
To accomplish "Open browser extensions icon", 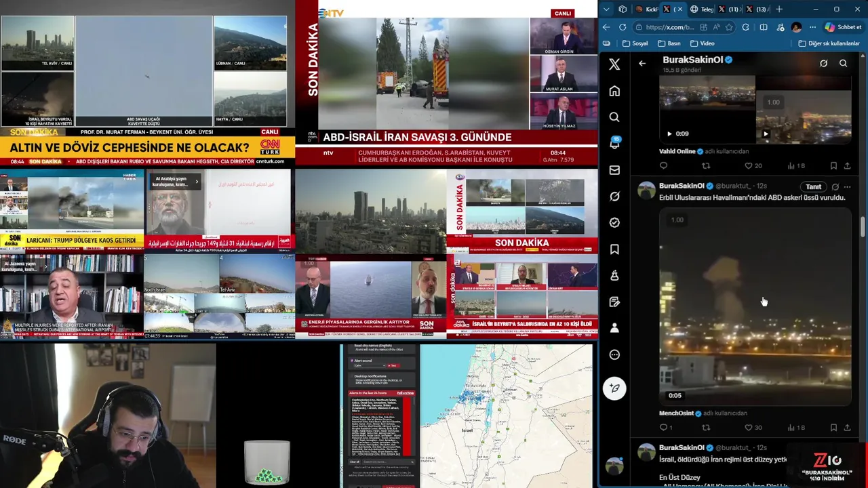I will coord(745,27).
